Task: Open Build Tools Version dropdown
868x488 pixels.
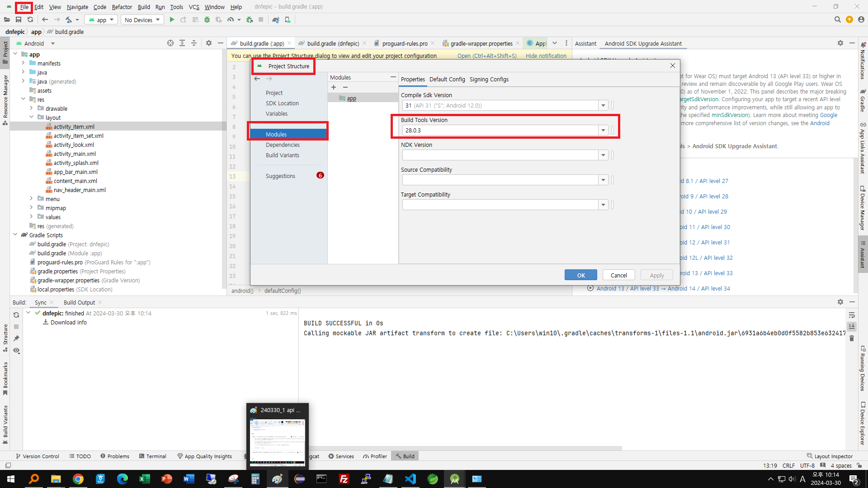Action: (x=603, y=131)
